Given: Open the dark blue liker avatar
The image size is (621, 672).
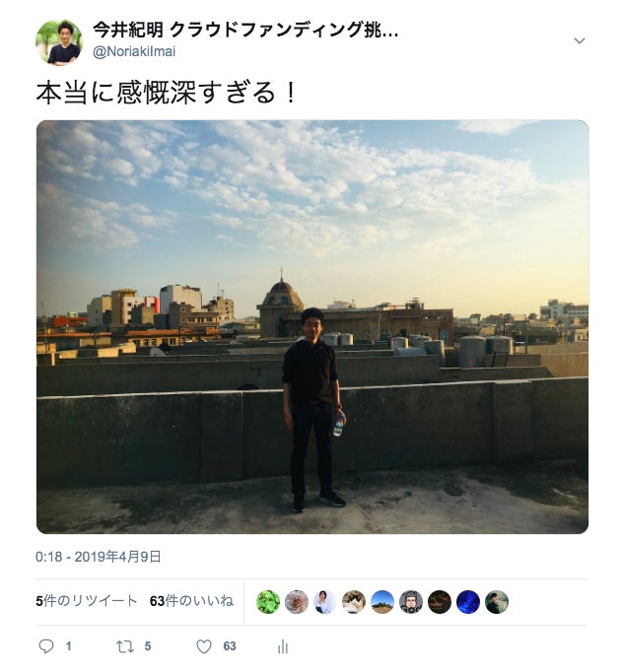Looking at the screenshot, I should coord(468,602).
